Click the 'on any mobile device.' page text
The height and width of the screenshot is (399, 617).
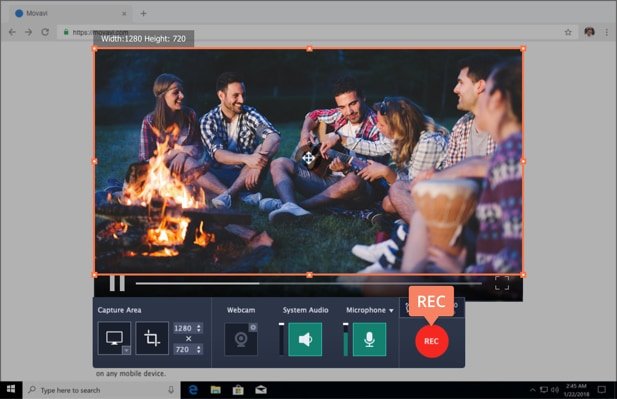click(131, 373)
